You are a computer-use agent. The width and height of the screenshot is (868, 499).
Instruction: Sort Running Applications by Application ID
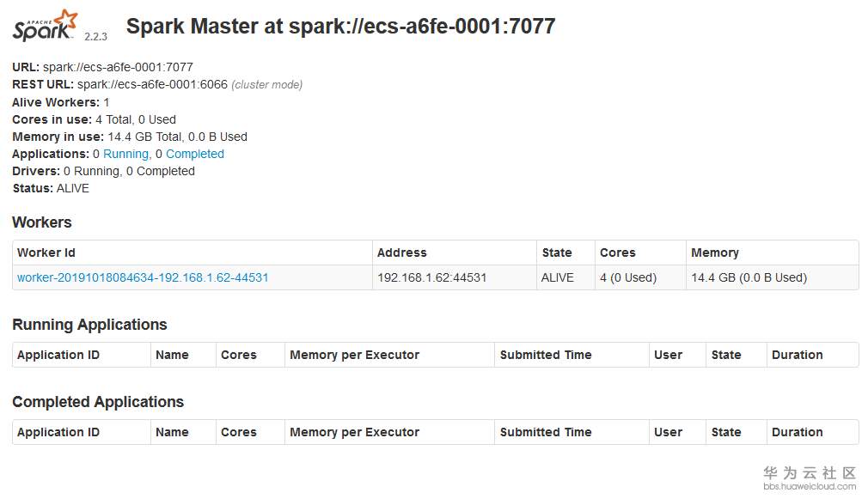click(x=58, y=355)
